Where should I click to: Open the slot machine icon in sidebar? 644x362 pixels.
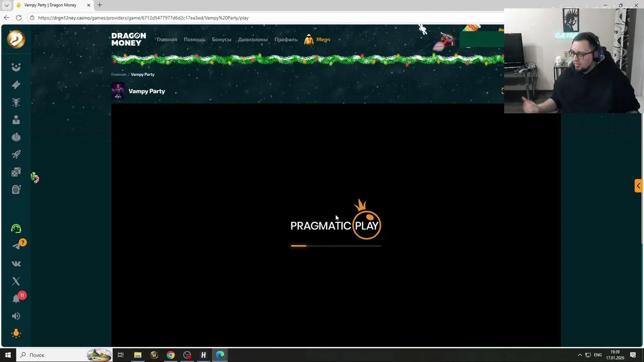16,190
